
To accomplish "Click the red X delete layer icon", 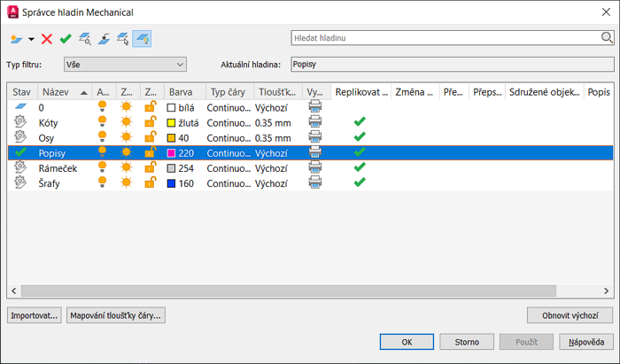I will click(47, 38).
